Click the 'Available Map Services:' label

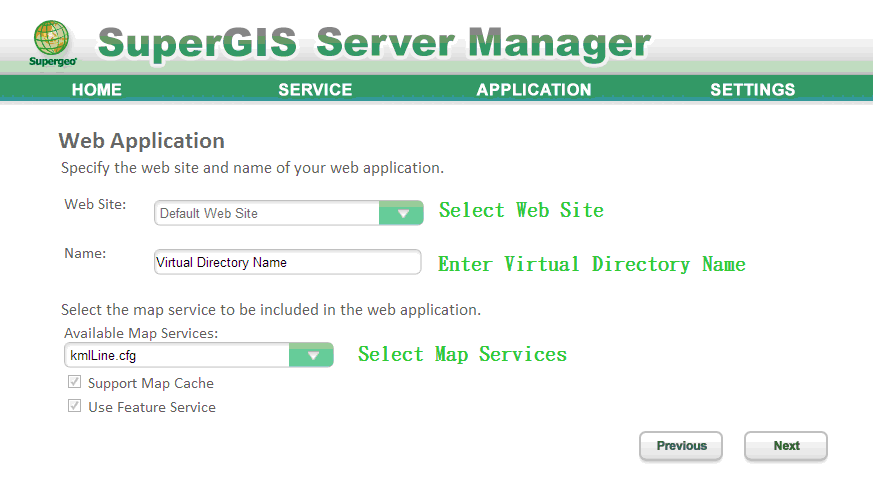pos(141,333)
